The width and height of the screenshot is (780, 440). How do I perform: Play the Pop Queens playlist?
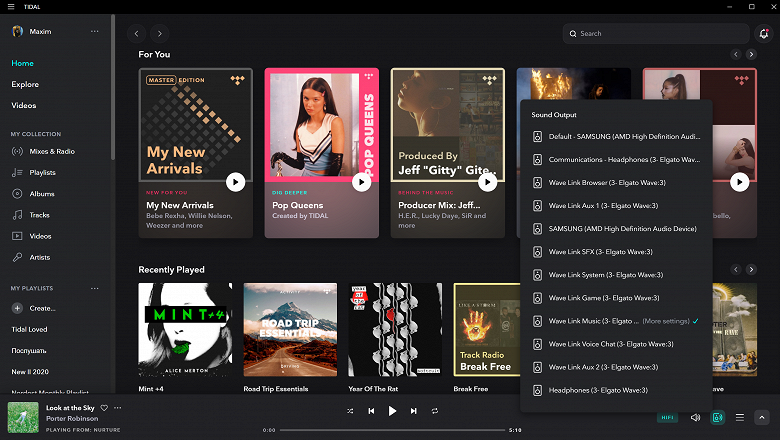361,182
